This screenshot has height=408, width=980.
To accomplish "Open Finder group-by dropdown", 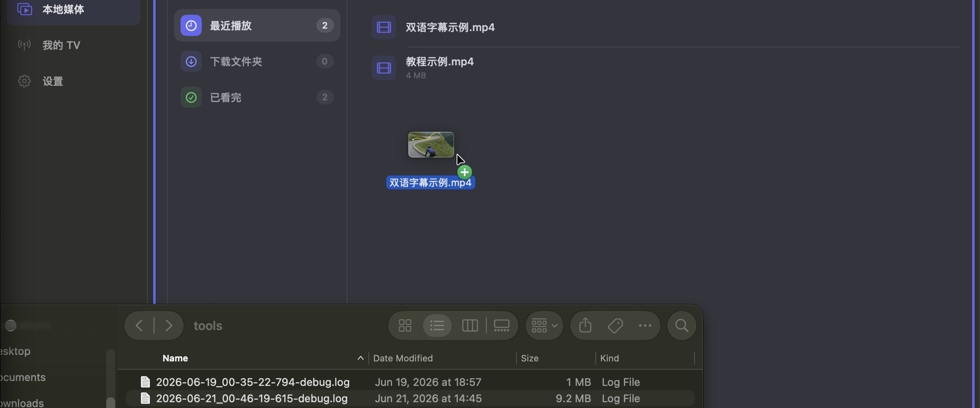I will pyautogui.click(x=544, y=325).
